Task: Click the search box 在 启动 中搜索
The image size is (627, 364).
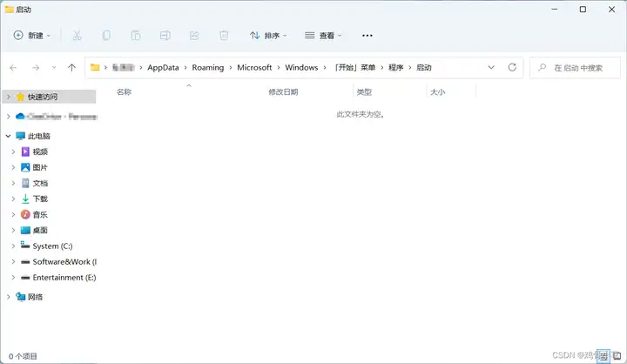Action: click(x=575, y=68)
